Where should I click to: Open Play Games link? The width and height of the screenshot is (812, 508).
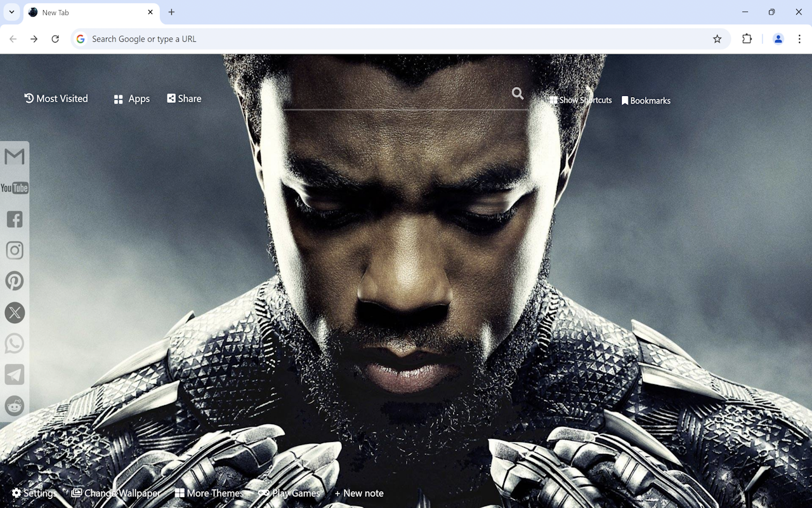pos(289,493)
